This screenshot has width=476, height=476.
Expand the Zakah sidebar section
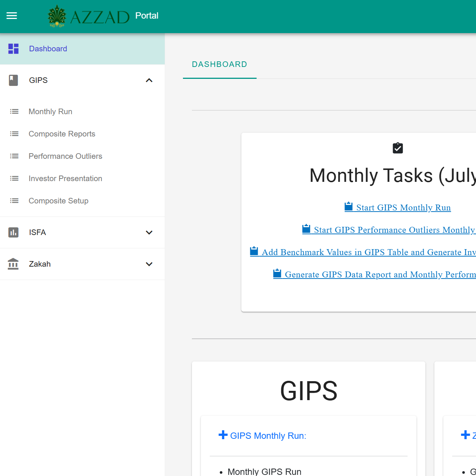(x=149, y=264)
